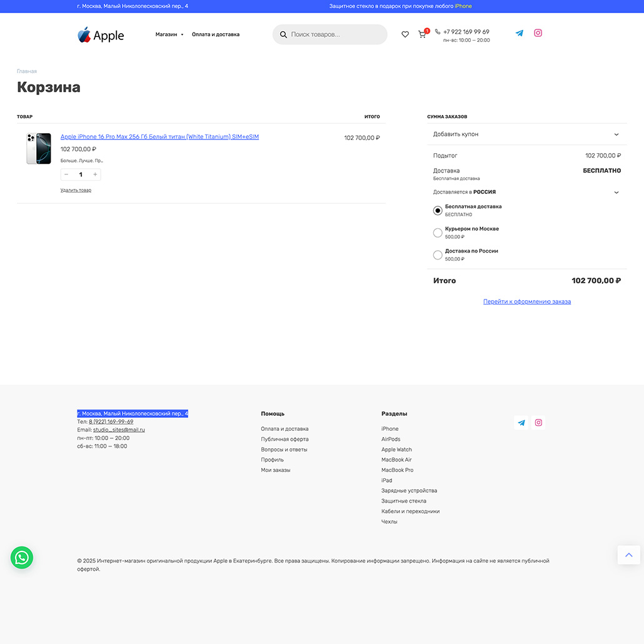This screenshot has width=644, height=644.
Task: Open Instagram icon in header
Action: click(538, 33)
